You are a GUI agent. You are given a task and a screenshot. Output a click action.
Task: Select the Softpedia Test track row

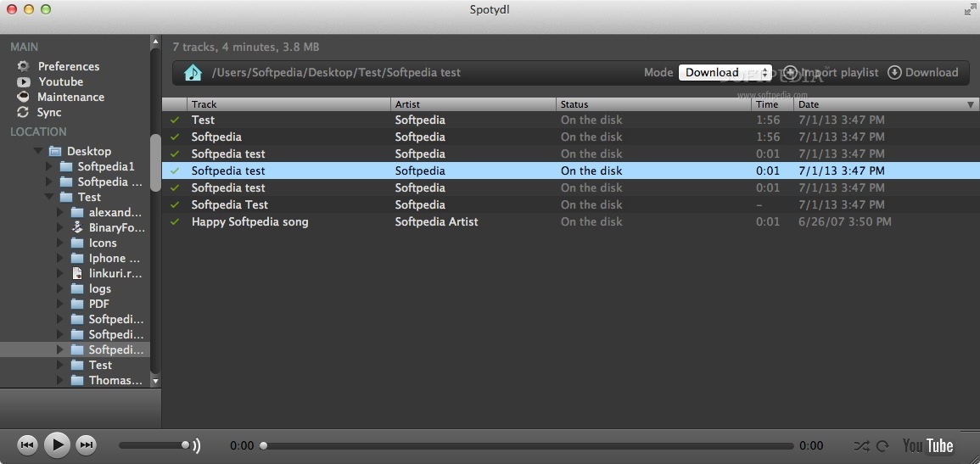[x=570, y=204]
